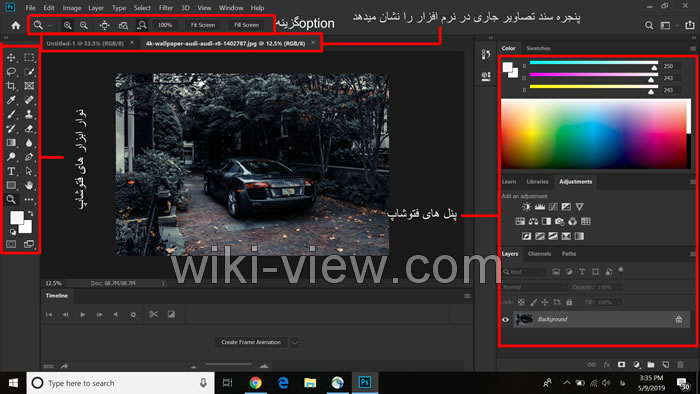Select the Blur tool
Viewport: 700px width, 394px height.
pos(29,143)
